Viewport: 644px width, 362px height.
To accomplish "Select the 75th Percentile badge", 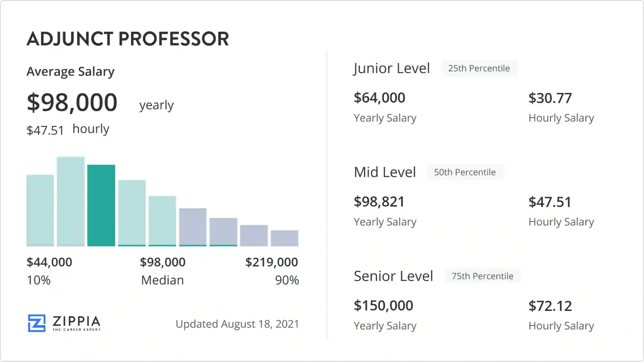I will coord(482,276).
